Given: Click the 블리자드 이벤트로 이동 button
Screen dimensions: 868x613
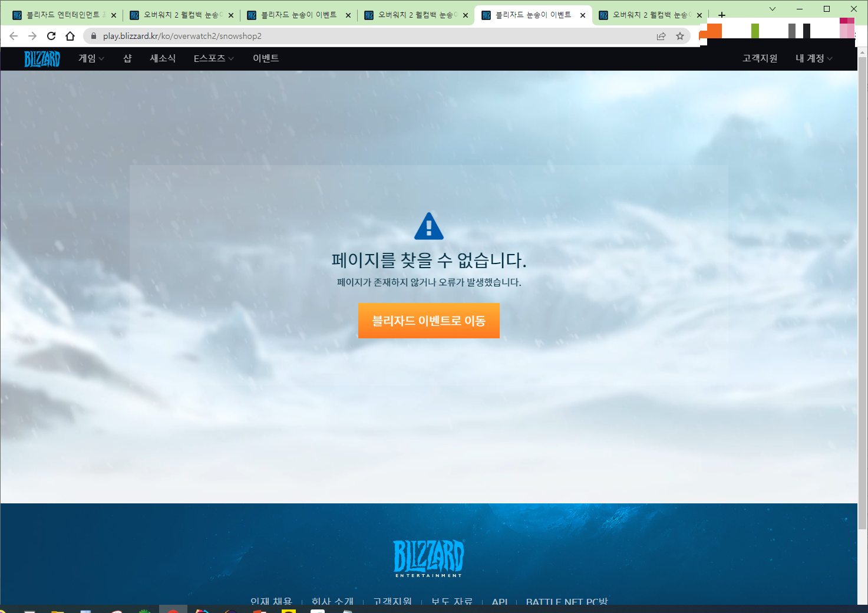Looking at the screenshot, I should pyautogui.click(x=429, y=321).
